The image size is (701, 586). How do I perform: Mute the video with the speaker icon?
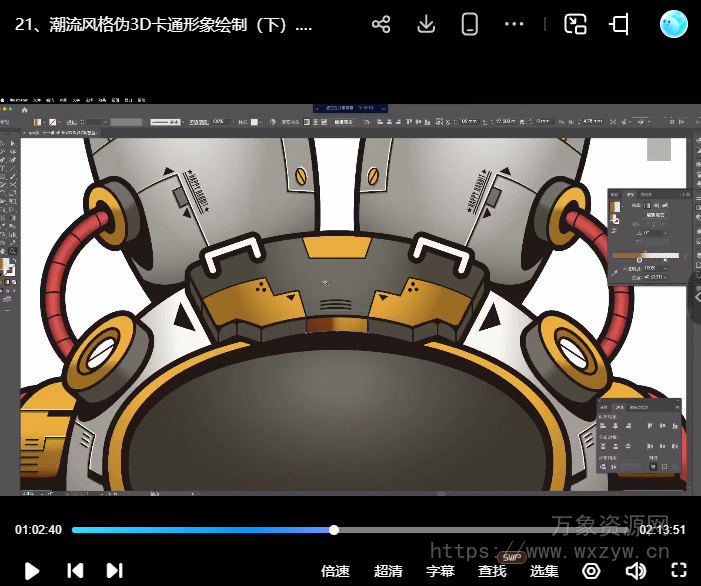[635, 571]
